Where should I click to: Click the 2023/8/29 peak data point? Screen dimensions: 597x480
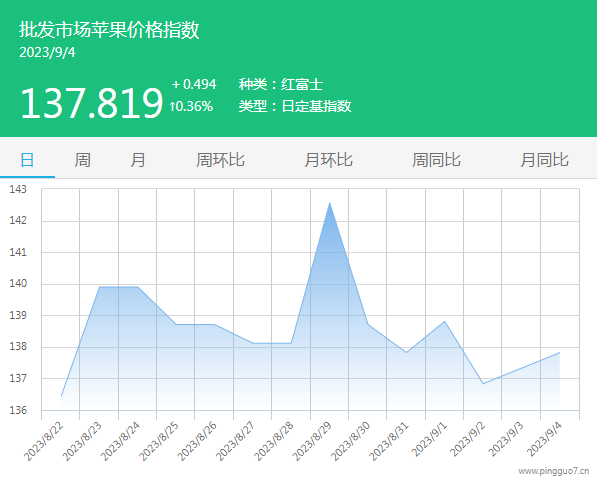point(329,203)
